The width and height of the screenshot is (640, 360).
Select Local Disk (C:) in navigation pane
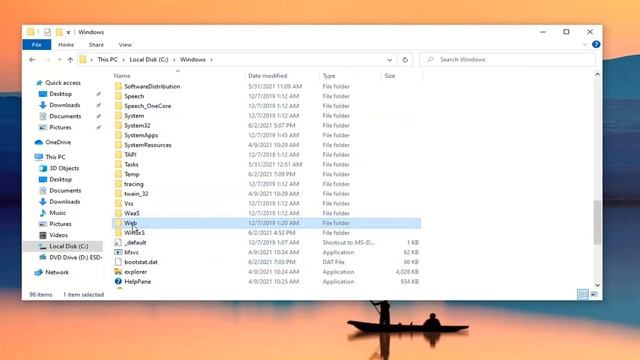(x=69, y=246)
